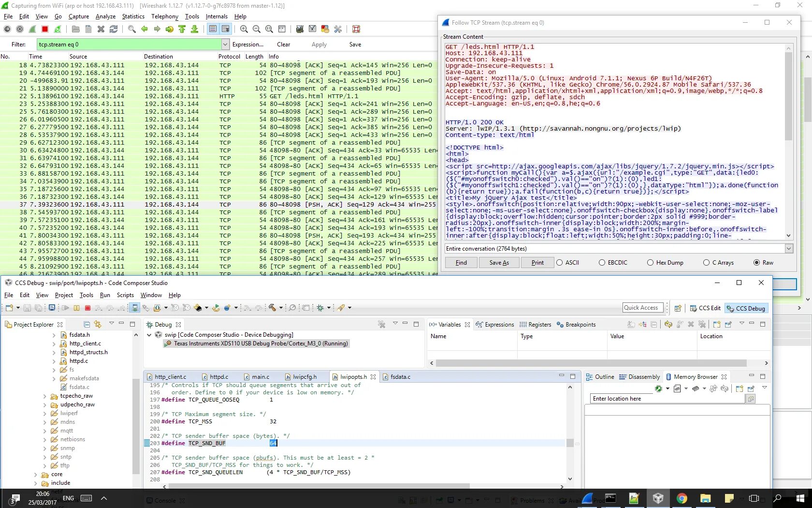
Task: Expand the udpecho_raw folder
Action: coord(45,404)
